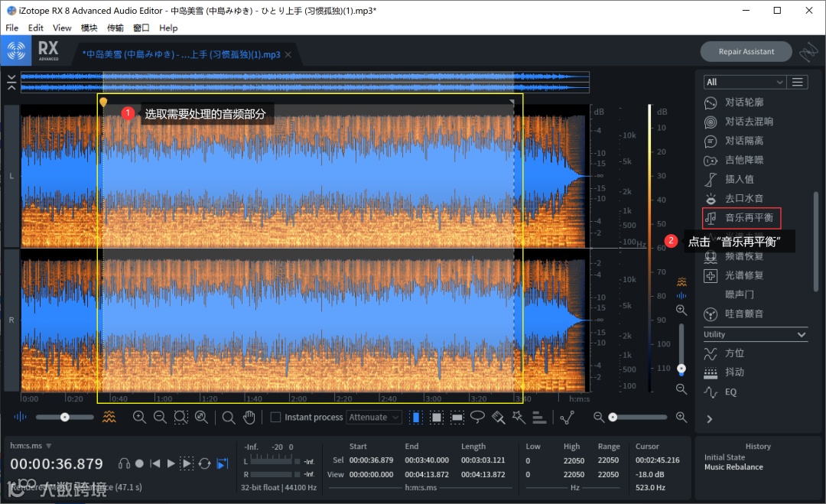The width and height of the screenshot is (826, 504).
Task: Open the View menu
Action: tap(62, 28)
